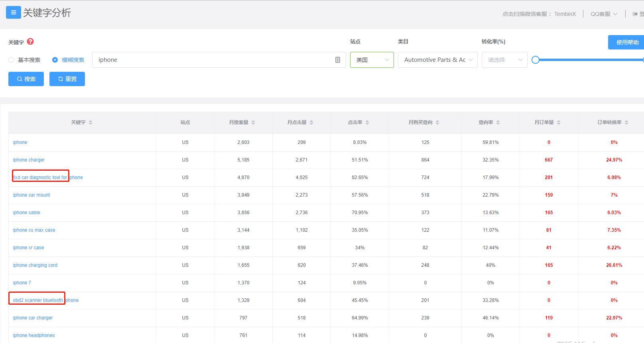Open the iphone headphones keyword link
The height and width of the screenshot is (343, 644).
coord(34,335)
